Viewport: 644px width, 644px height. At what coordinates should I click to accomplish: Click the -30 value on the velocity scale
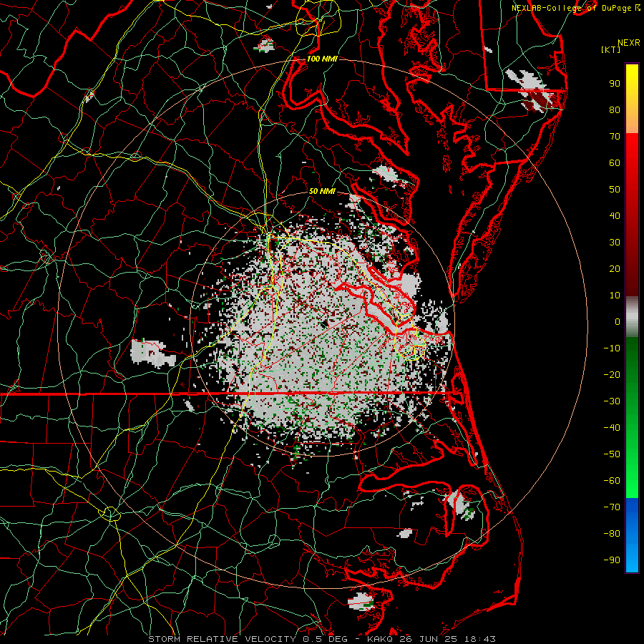click(x=612, y=401)
